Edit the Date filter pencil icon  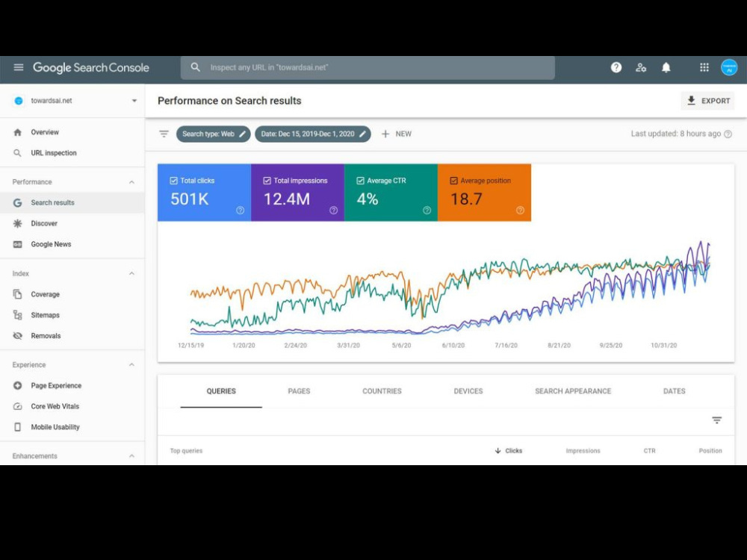tap(362, 134)
